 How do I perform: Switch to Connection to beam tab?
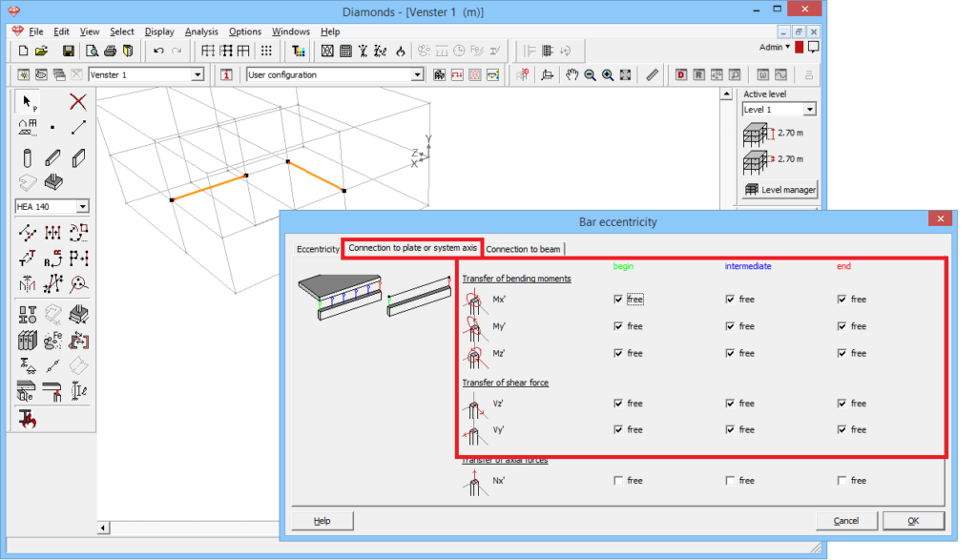523,249
